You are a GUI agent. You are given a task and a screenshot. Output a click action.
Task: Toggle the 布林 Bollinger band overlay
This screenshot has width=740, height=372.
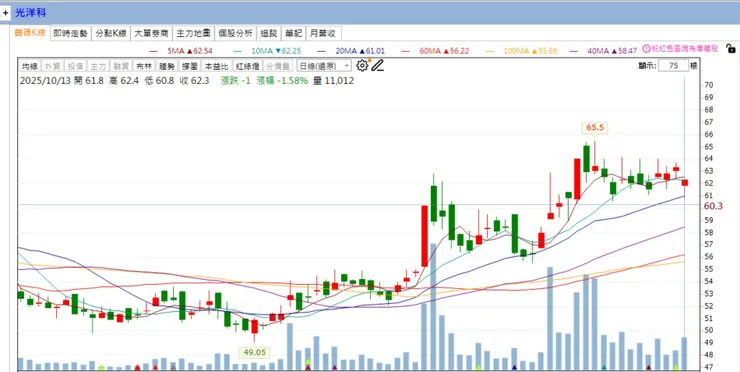[143, 66]
